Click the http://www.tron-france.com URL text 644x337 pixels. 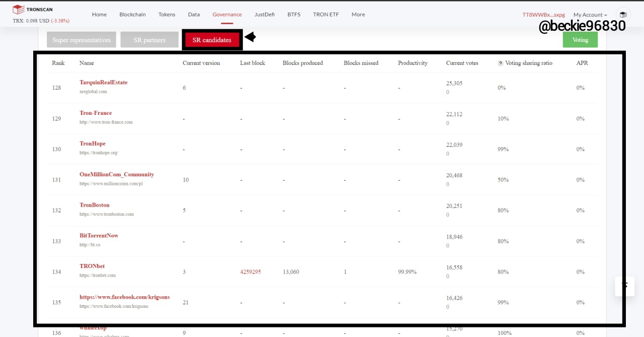pyautogui.click(x=106, y=122)
